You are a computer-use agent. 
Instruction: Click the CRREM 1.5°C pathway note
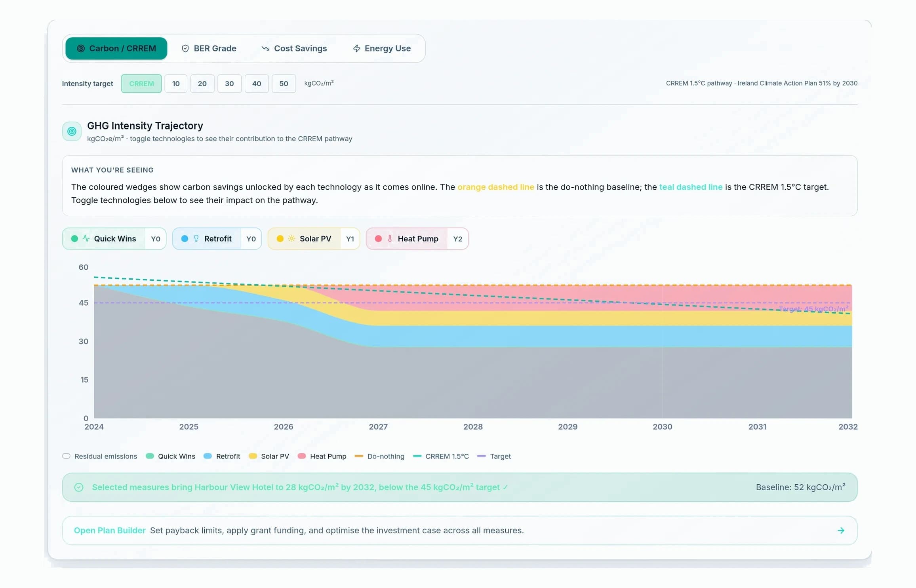tap(762, 83)
